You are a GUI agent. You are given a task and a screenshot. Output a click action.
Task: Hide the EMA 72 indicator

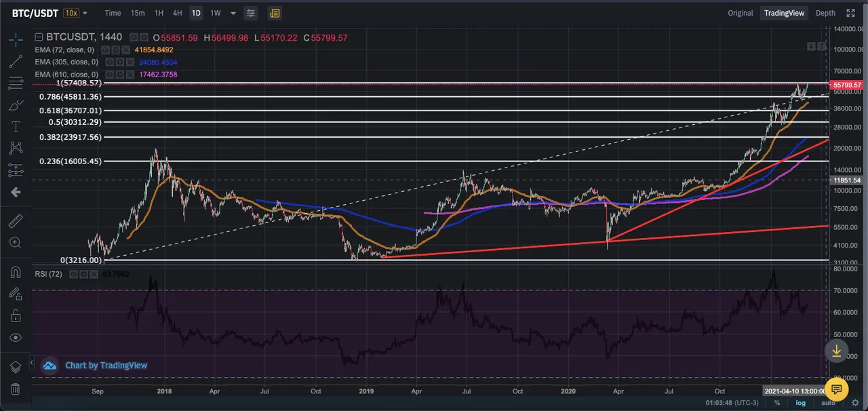pos(106,50)
